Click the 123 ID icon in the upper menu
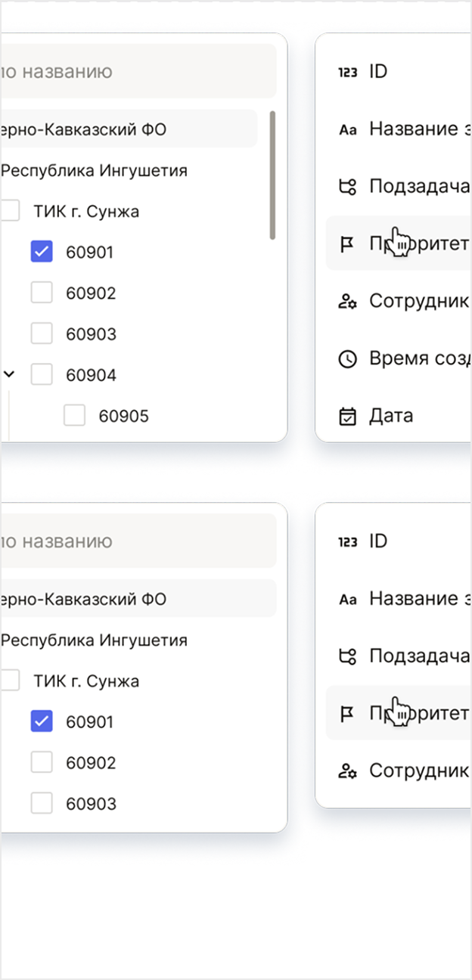This screenshot has width=472, height=980. point(347,73)
